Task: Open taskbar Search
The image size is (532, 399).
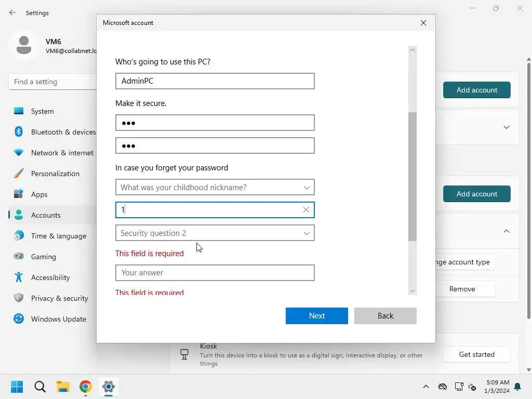Action: [39, 387]
